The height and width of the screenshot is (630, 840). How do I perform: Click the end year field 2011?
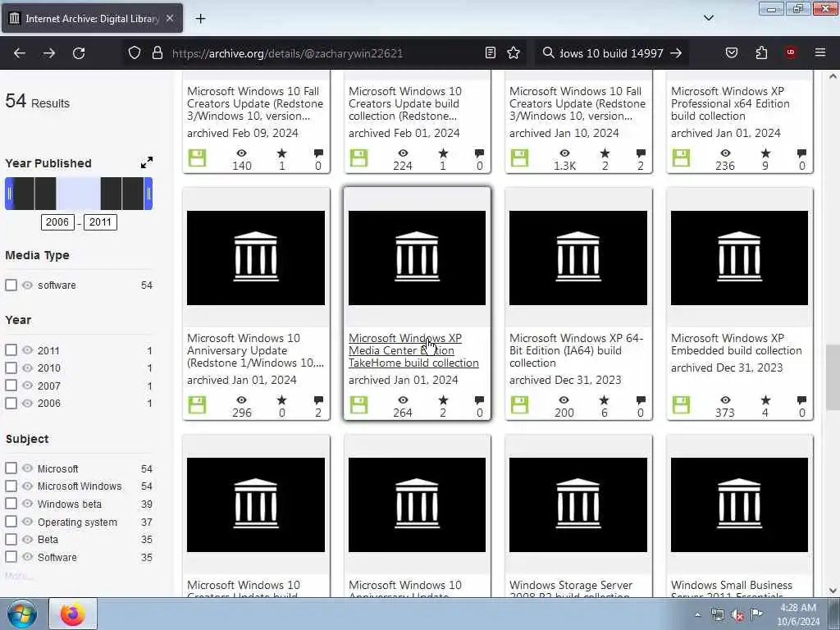[100, 222]
